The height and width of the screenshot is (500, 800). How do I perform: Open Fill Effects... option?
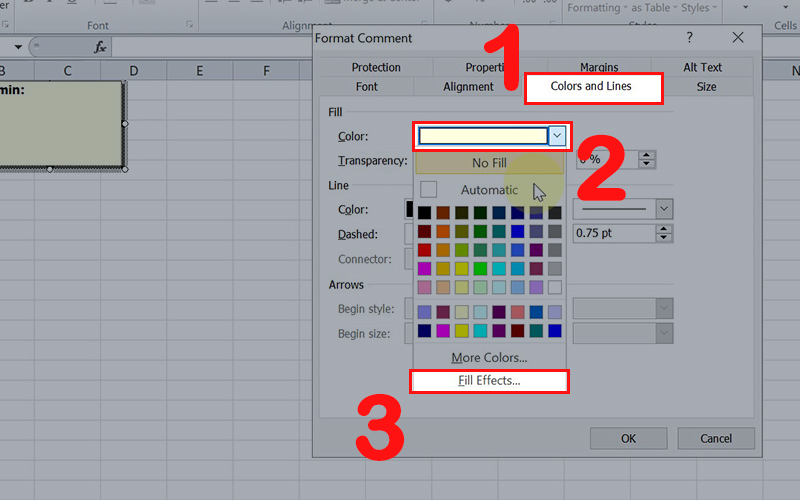click(x=489, y=381)
